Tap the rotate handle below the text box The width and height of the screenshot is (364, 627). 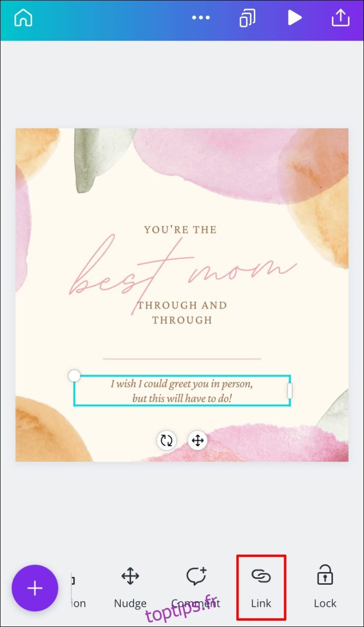[x=166, y=441]
